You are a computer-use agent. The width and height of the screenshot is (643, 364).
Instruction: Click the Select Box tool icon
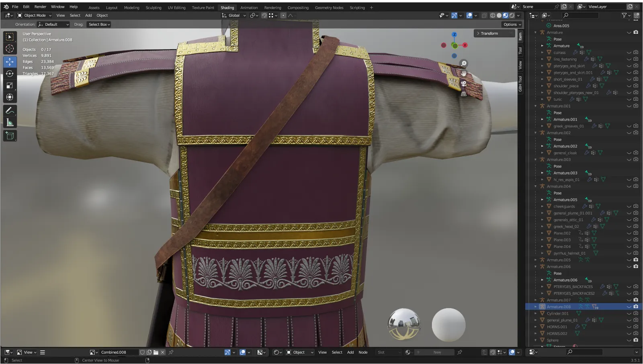pyautogui.click(x=10, y=37)
